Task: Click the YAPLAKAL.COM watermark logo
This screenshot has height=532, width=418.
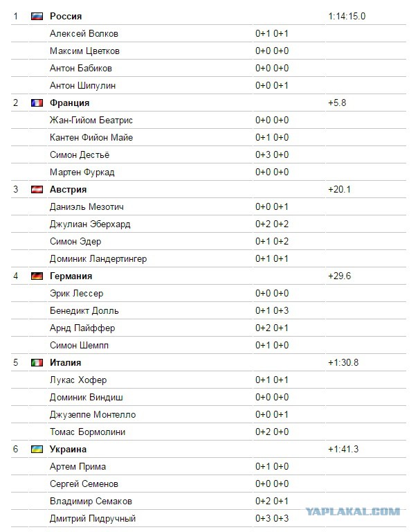Action: point(352,512)
